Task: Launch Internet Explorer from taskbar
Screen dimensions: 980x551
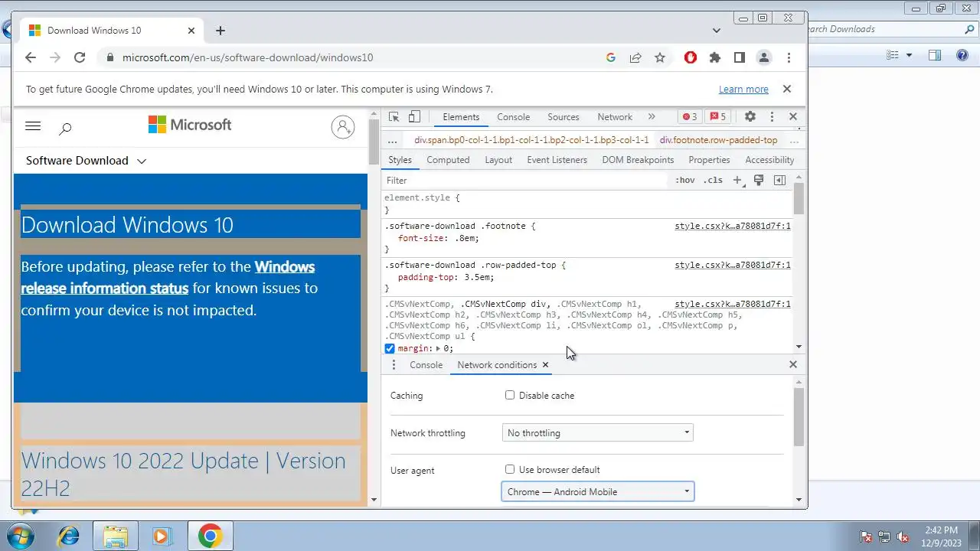Action: pyautogui.click(x=69, y=536)
